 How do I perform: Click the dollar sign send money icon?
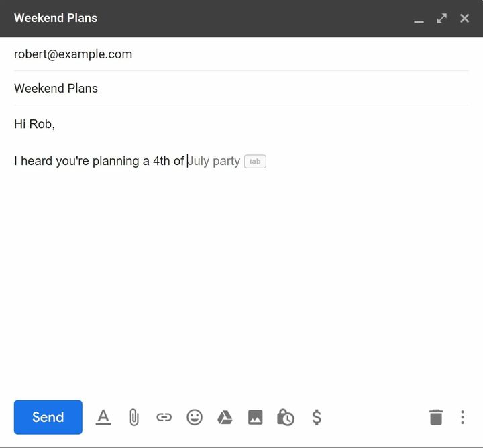click(x=317, y=417)
